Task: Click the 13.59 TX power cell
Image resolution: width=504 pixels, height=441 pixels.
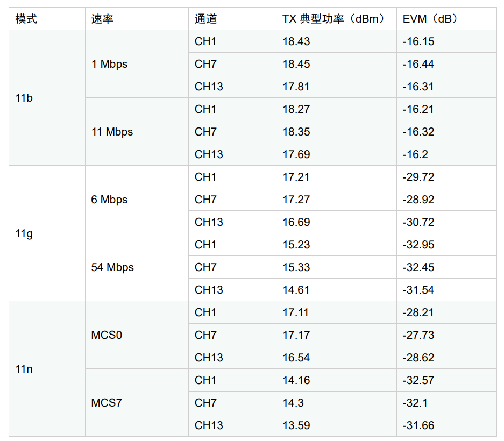Action: click(337, 425)
